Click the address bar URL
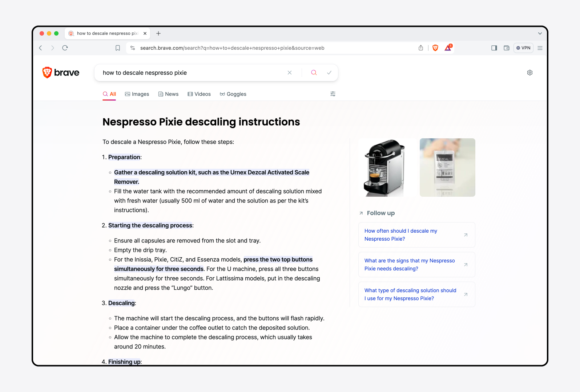The image size is (580, 392). pyautogui.click(x=232, y=48)
